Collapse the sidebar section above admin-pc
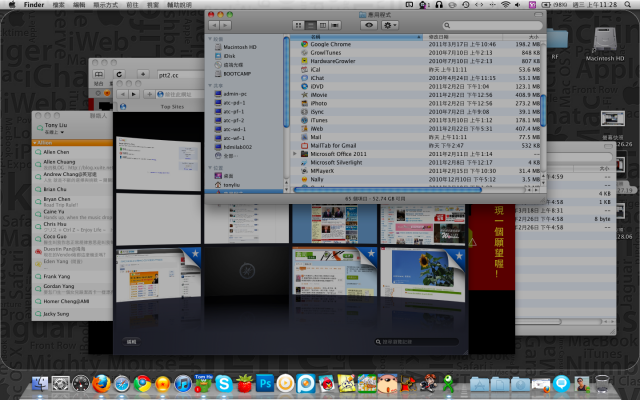 [210, 85]
